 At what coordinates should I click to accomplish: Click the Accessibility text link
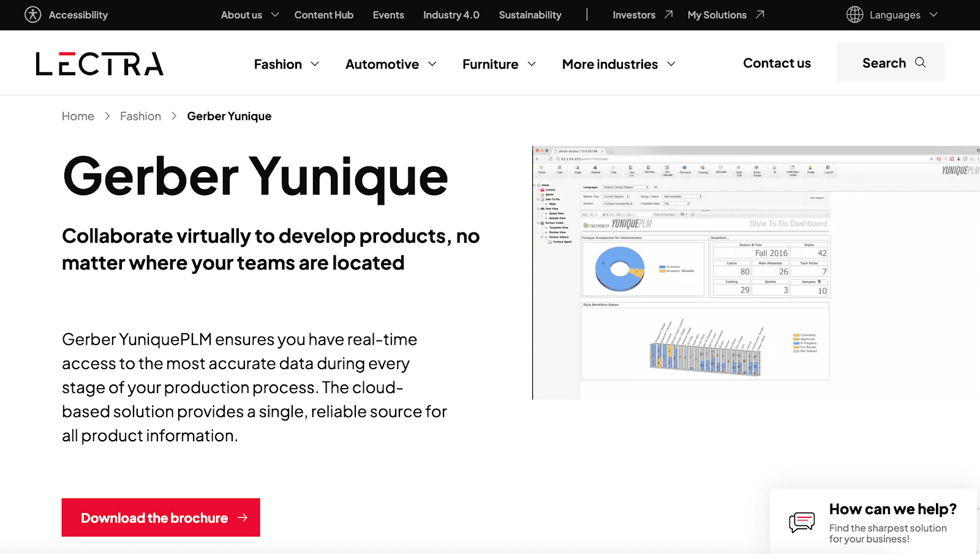pos(78,15)
